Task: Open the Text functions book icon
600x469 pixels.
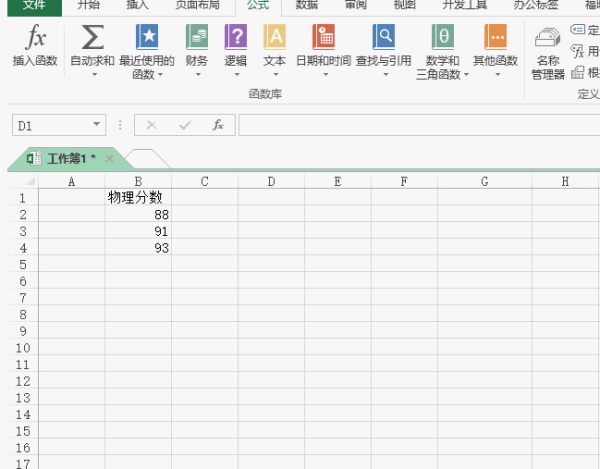Action: pyautogui.click(x=275, y=37)
